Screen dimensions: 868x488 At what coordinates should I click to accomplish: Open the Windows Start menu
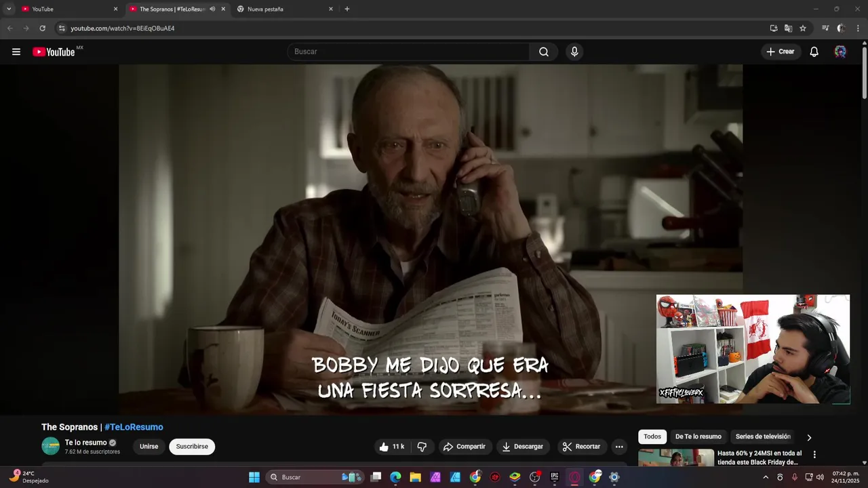[254, 477]
